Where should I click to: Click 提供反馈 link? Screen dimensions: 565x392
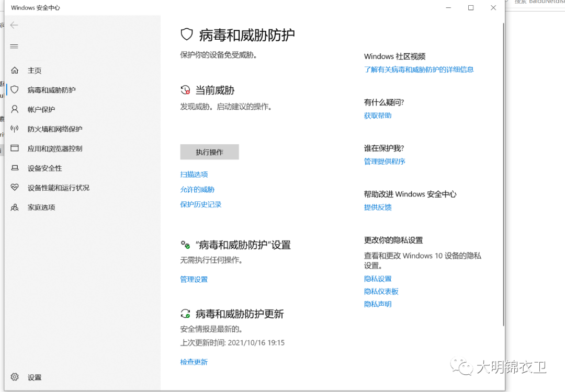pyautogui.click(x=378, y=207)
